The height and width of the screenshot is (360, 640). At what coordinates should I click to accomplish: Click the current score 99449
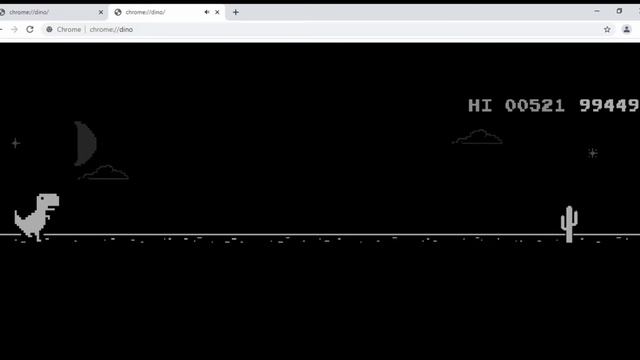click(x=609, y=105)
